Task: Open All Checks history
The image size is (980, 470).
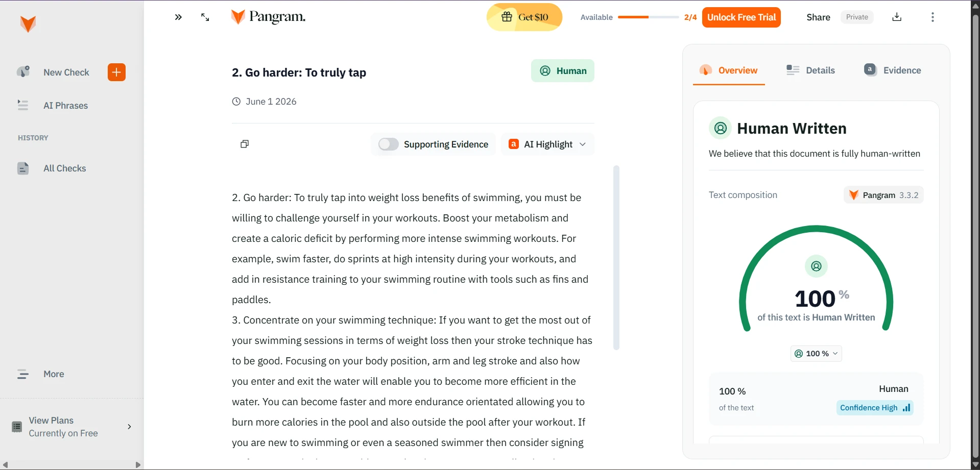Action: click(64, 168)
